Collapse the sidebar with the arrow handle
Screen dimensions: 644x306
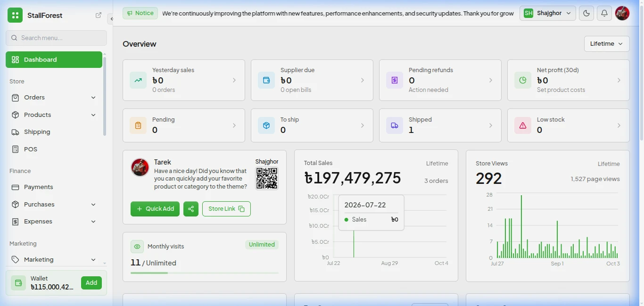click(x=111, y=19)
